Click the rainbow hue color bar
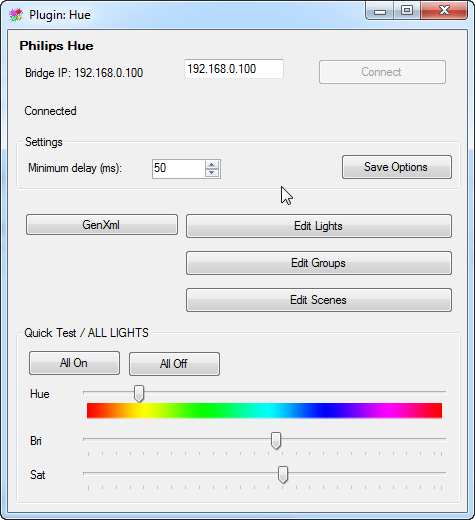The width and height of the screenshot is (475, 520). tap(264, 410)
